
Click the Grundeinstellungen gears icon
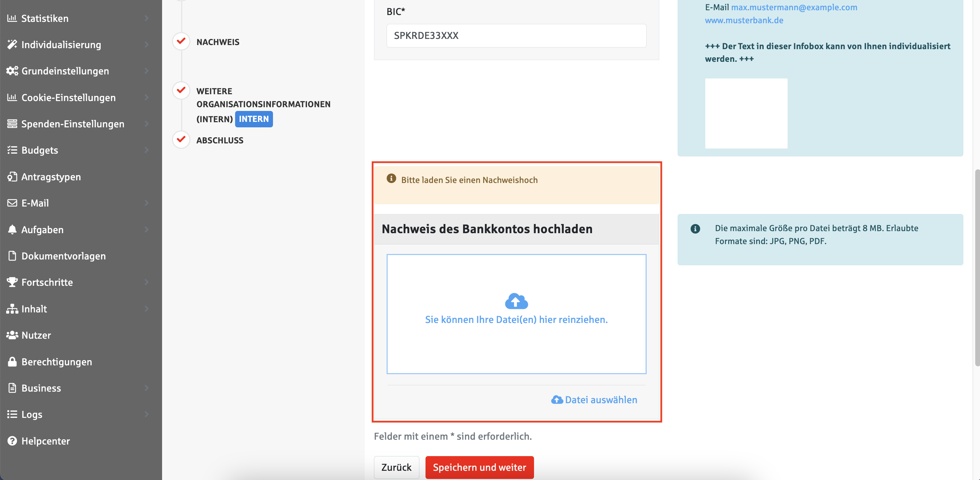pyautogui.click(x=12, y=71)
